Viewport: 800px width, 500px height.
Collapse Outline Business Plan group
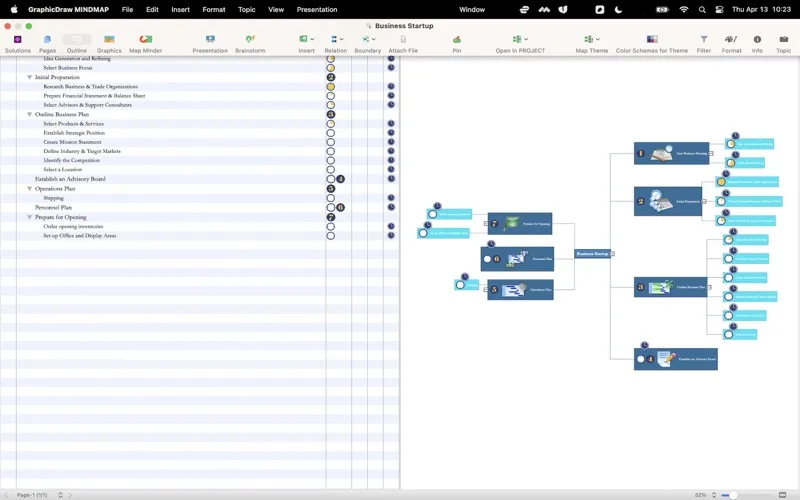pos(30,114)
